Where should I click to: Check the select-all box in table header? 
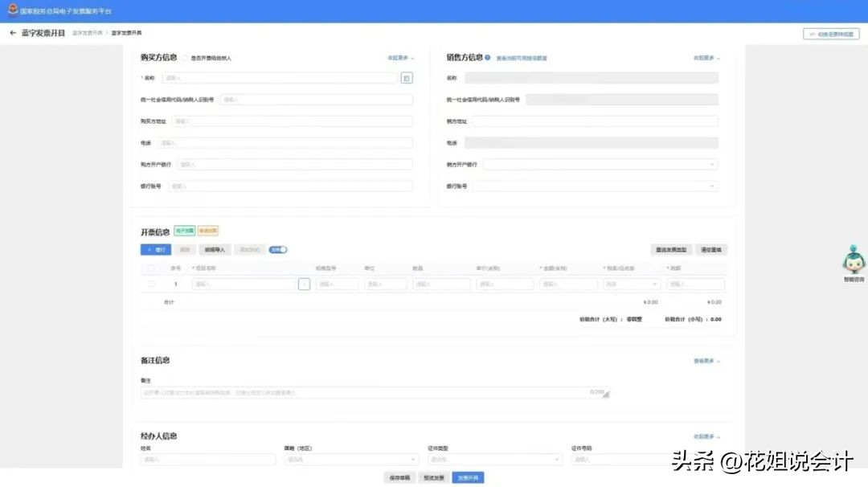click(x=151, y=268)
